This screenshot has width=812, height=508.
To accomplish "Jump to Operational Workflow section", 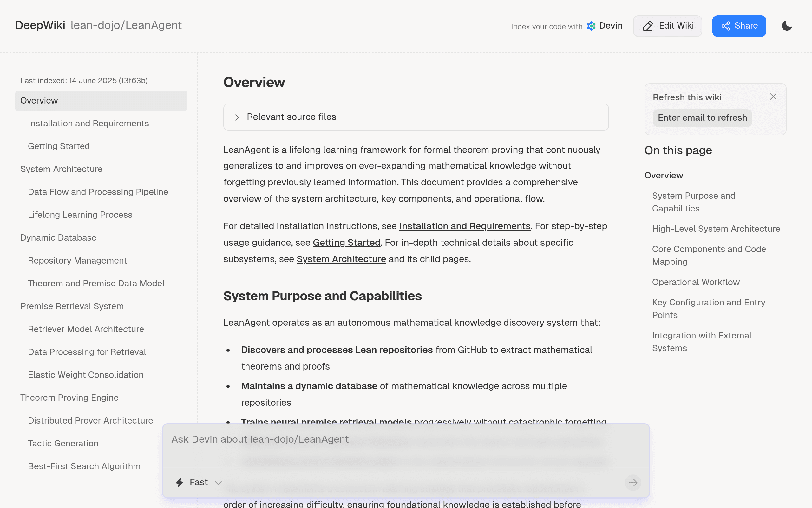I will (696, 282).
